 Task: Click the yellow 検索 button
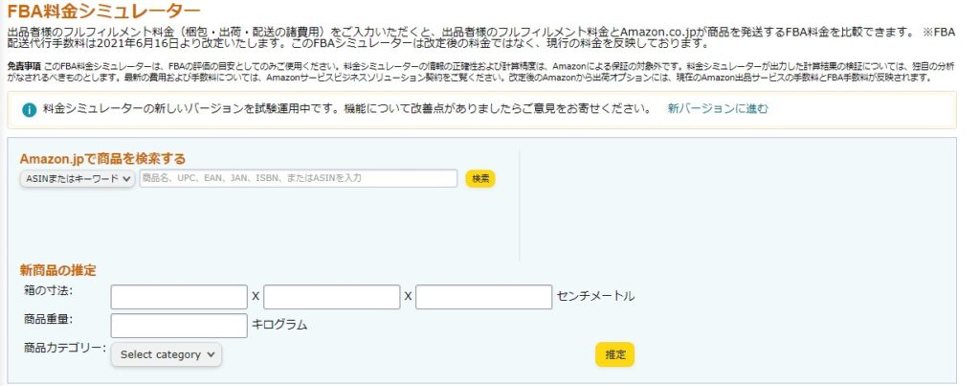tap(480, 178)
